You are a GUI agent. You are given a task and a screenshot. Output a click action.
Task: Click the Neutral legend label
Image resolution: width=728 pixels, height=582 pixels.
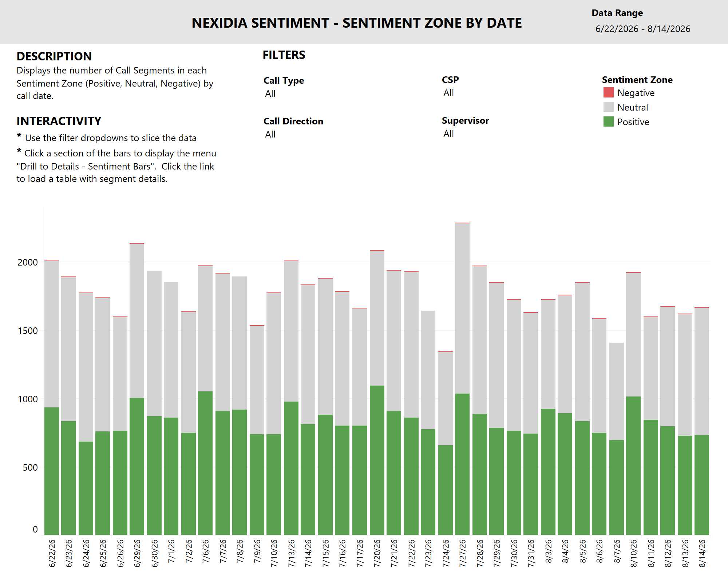pyautogui.click(x=633, y=107)
